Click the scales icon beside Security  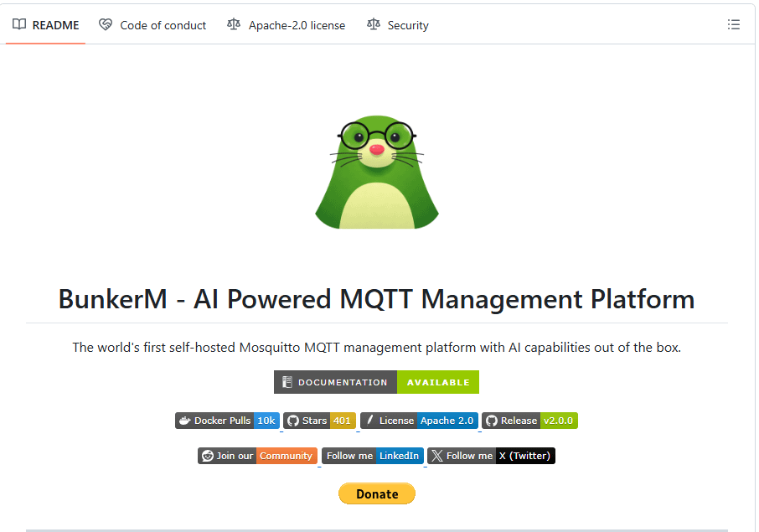pos(373,24)
